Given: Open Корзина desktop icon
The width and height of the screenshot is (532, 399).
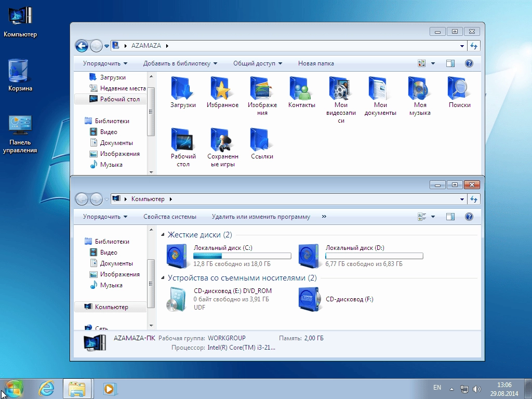Looking at the screenshot, I should [20, 75].
